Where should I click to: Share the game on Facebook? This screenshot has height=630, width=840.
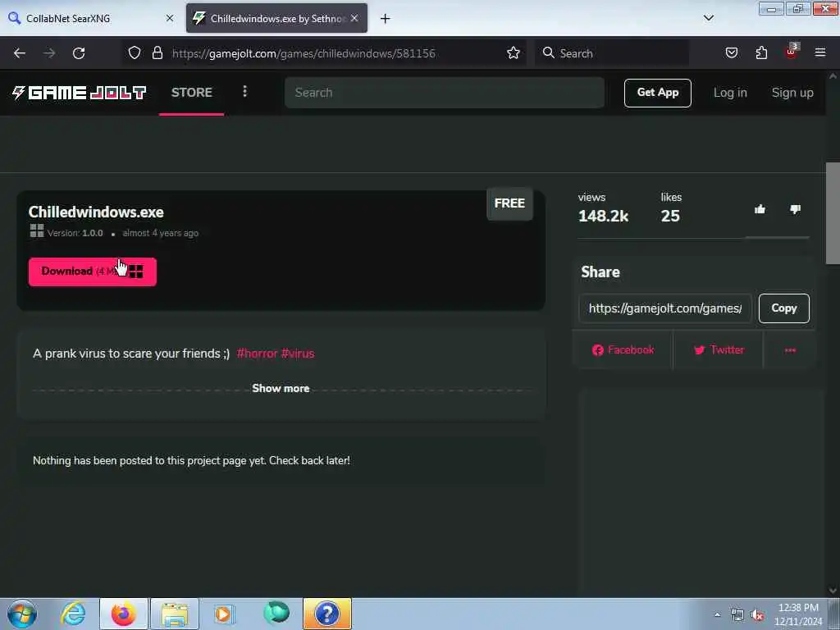623,350
